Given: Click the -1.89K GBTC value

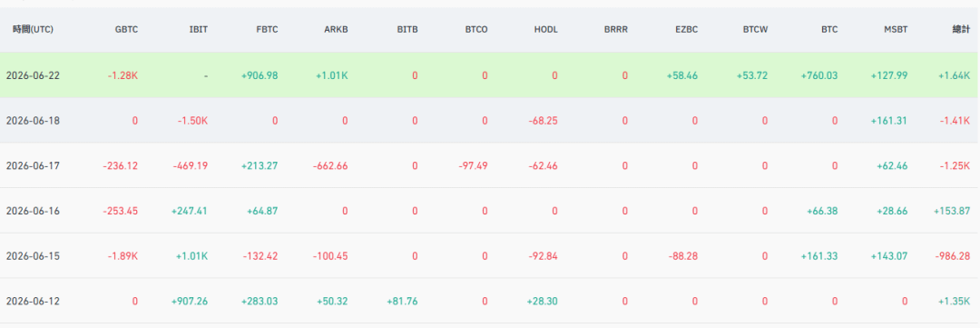Looking at the screenshot, I should tap(122, 256).
